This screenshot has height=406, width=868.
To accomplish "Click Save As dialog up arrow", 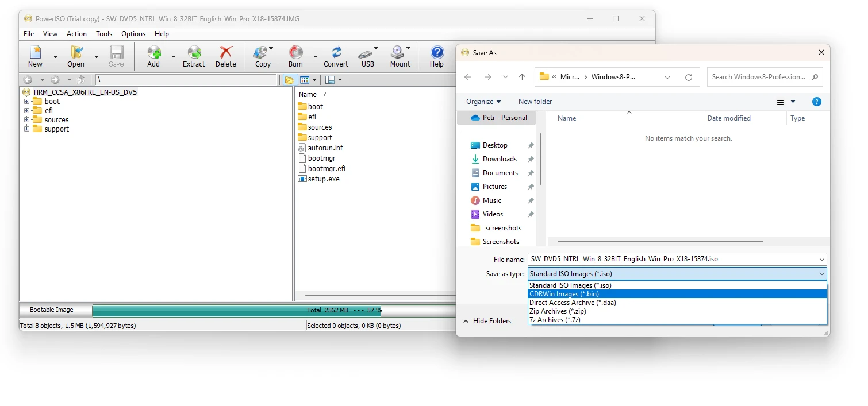I will (522, 77).
